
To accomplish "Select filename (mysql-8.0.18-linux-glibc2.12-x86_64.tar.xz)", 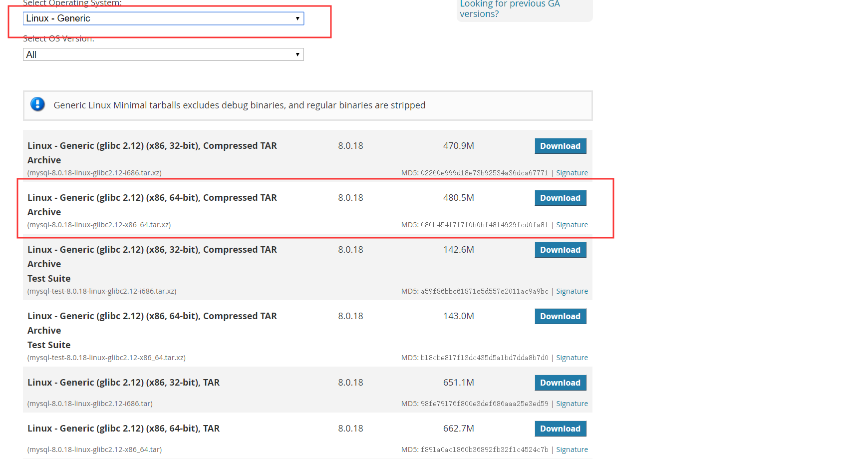I will [99, 225].
